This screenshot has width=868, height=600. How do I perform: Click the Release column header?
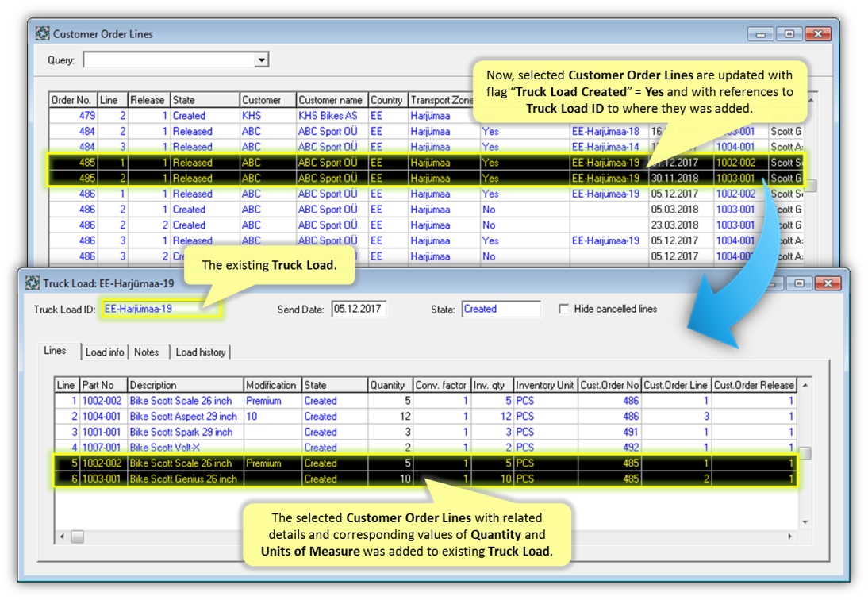pos(148,100)
